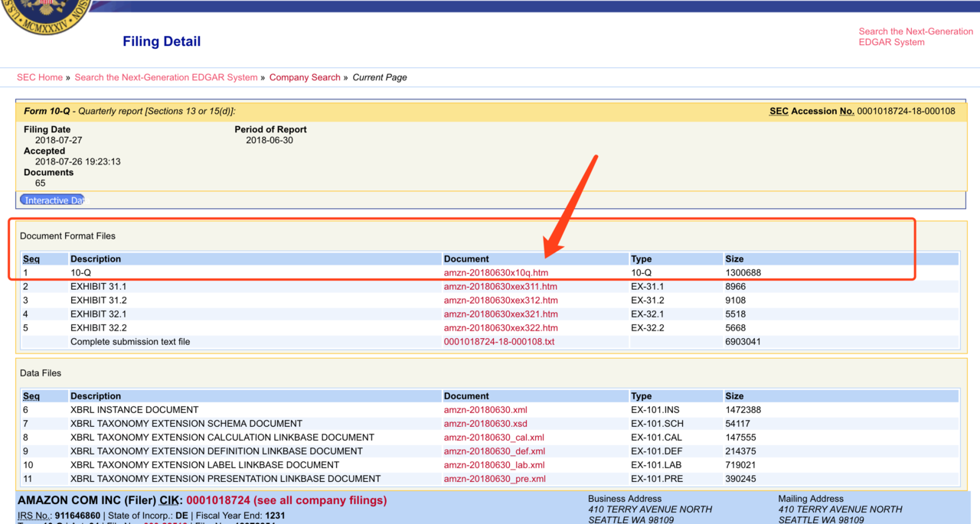
Task: Click size value 1472388
Action: [743, 409]
